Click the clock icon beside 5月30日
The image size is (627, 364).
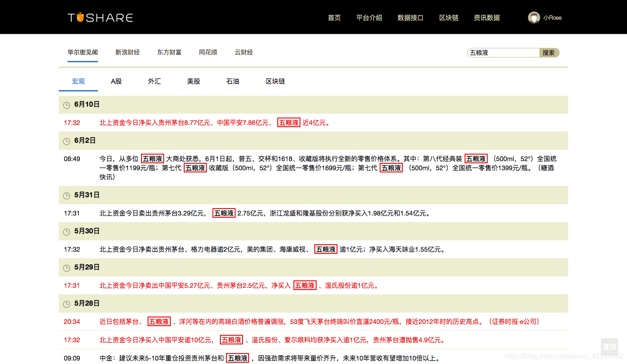point(67,232)
